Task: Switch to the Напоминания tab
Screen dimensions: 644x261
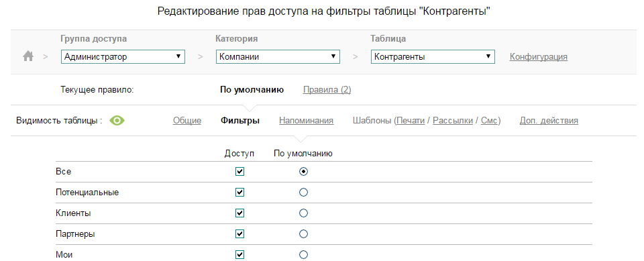Action: (x=306, y=120)
